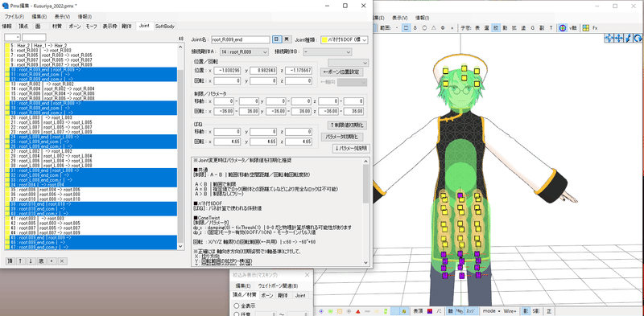
Task: Open the mode dropdown in bottom toolbar
Action: click(491, 311)
